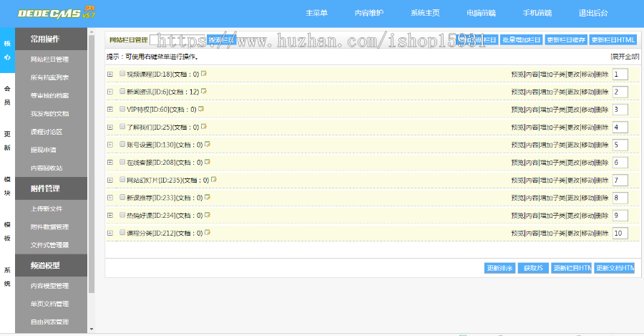Click the edit icon next to VIP特权
The width and height of the screenshot is (644, 336).
pos(201,109)
